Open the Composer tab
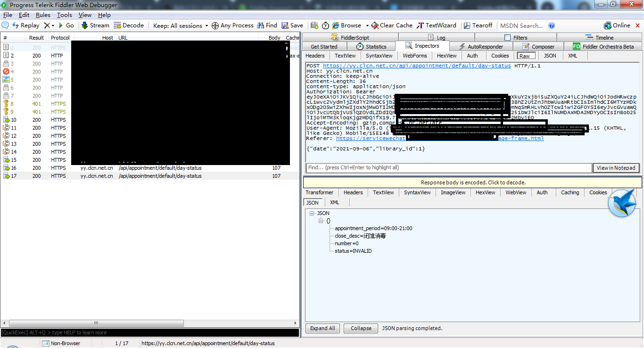This screenshot has width=644, height=348. point(537,47)
